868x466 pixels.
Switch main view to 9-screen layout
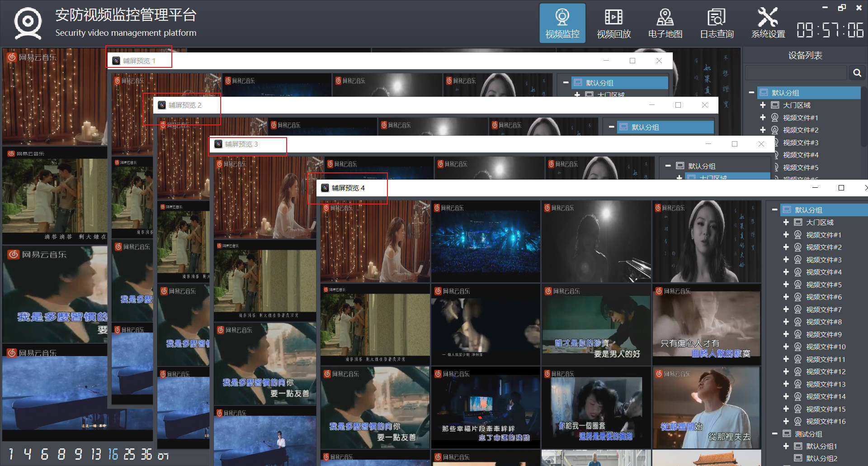click(x=78, y=454)
